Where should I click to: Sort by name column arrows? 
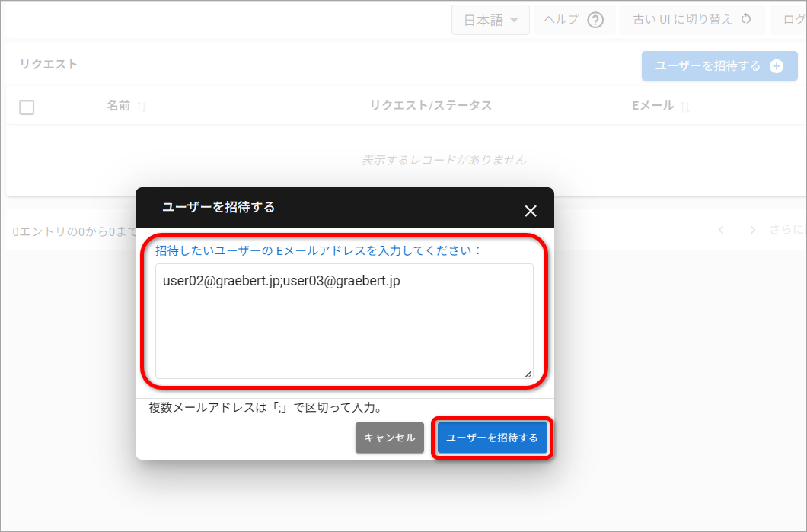click(x=142, y=107)
